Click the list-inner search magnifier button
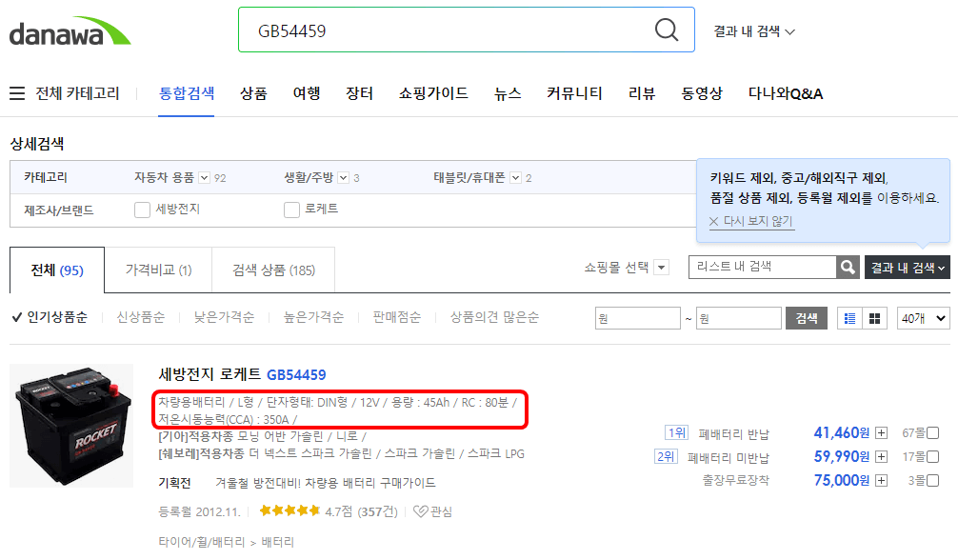Viewport: 958px width, 560px height. coord(848,268)
